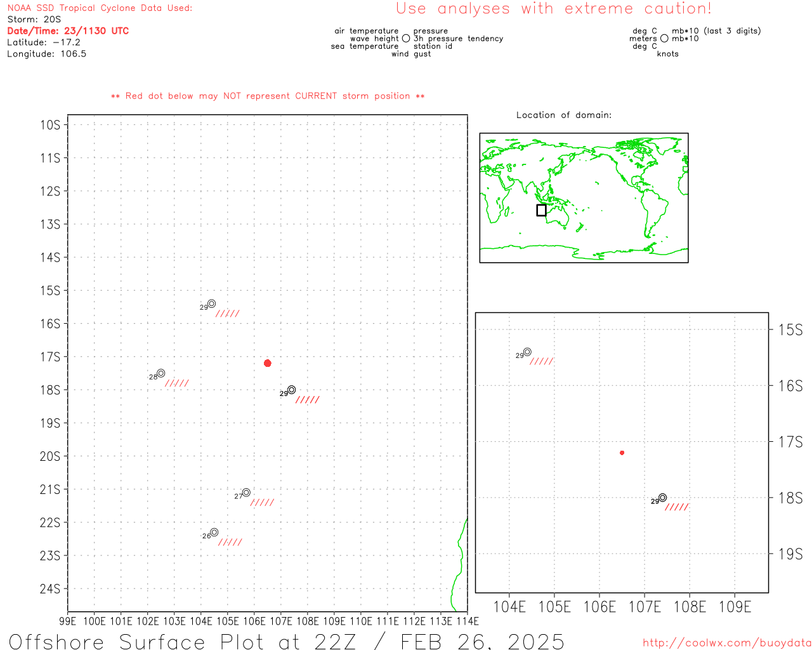
Task: Click the 'Date/Time: 23/1130 UTC' text
Action: pyautogui.click(x=68, y=31)
